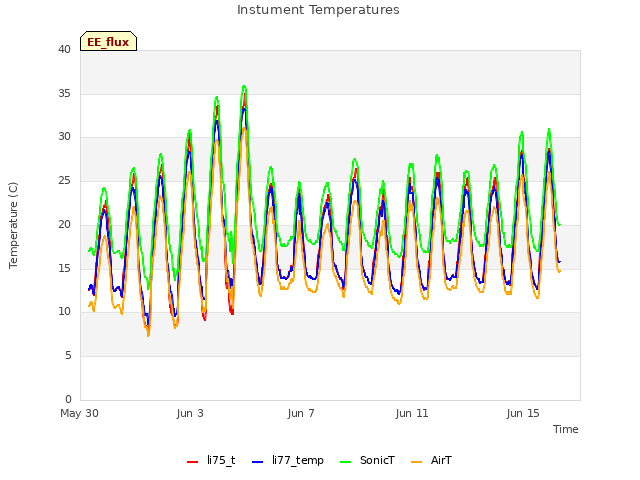
Task: Click the orange AirT legend swatch
Action: tap(416, 461)
